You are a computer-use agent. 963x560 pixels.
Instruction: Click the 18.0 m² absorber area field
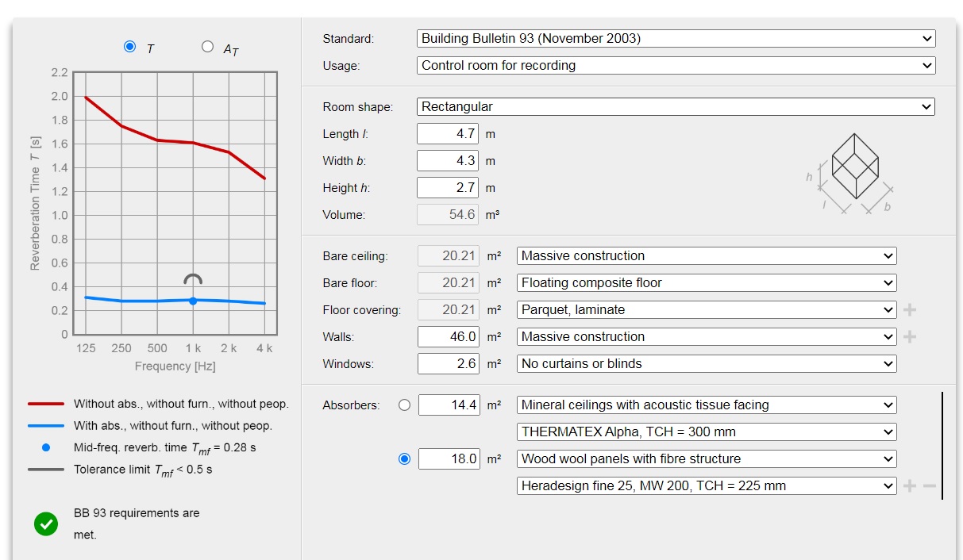449,458
